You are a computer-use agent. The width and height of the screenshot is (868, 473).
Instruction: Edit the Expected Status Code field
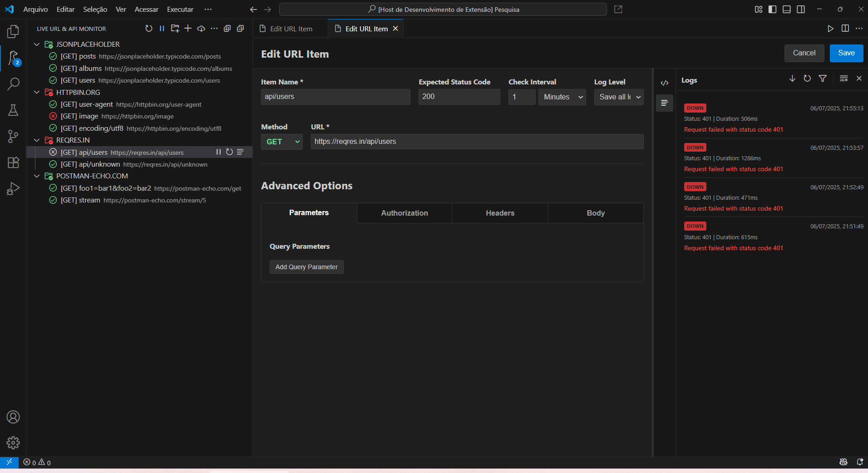pyautogui.click(x=459, y=97)
